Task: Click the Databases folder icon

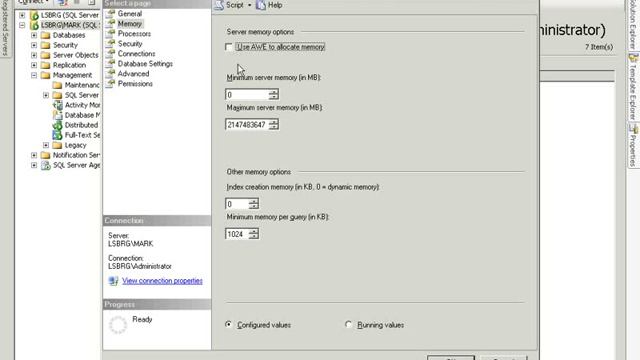Action: coord(46,35)
